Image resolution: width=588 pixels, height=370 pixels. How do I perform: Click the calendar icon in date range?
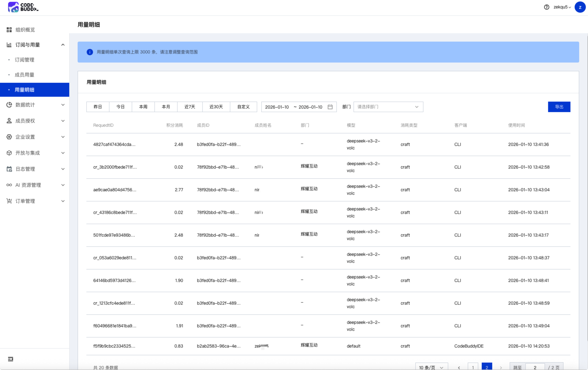(330, 107)
